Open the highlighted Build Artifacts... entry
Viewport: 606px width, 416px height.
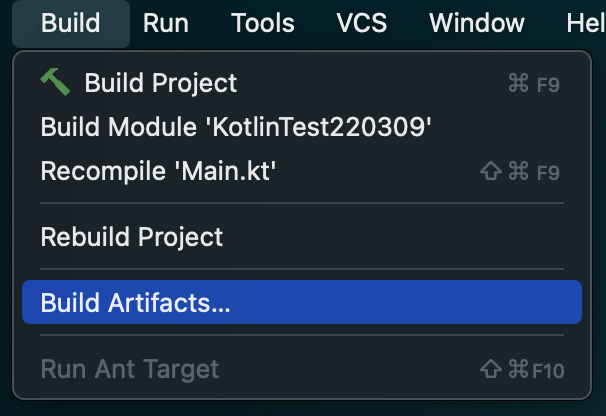pos(302,302)
